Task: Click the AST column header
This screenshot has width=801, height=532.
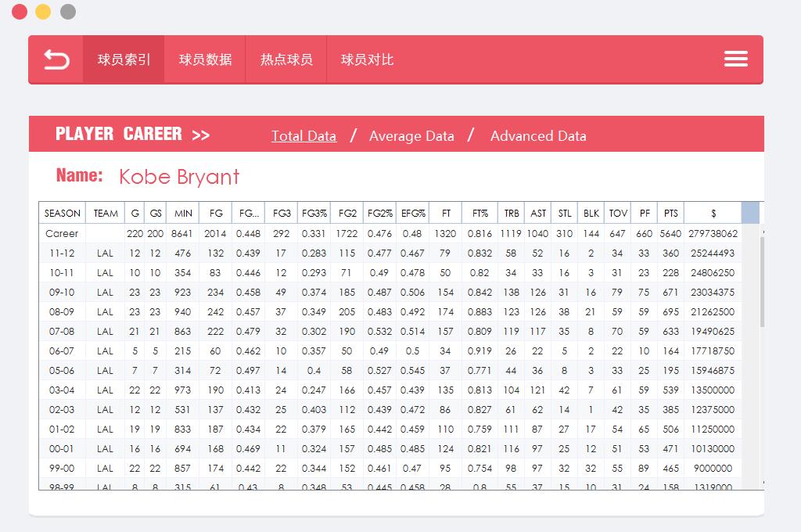Action: pyautogui.click(x=538, y=213)
